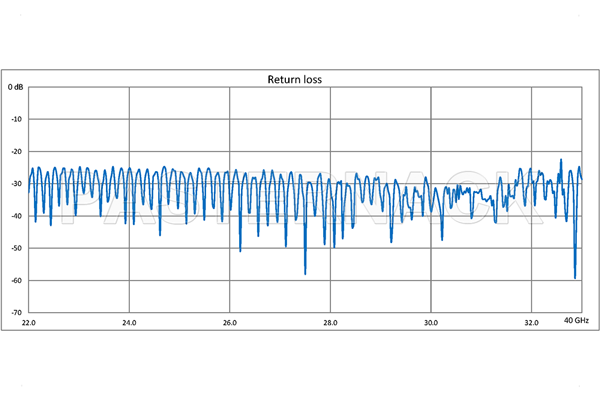Click the -58 dB dip left of 28.0
Screen dimensions: 600x400
point(305,273)
